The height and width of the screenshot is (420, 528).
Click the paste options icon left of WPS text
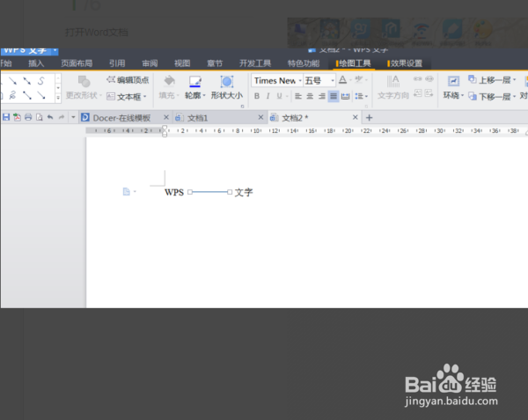pyautogui.click(x=126, y=192)
